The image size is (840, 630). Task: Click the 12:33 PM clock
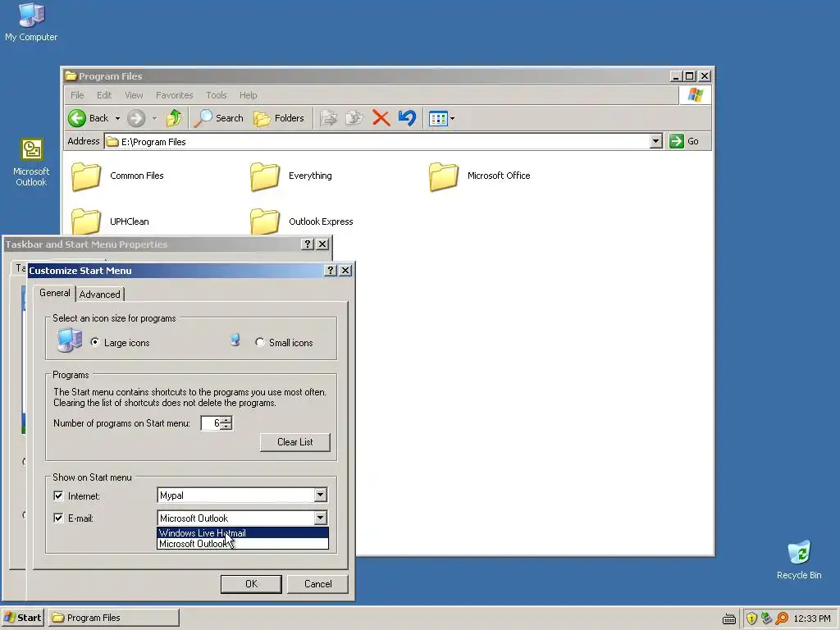click(x=811, y=619)
